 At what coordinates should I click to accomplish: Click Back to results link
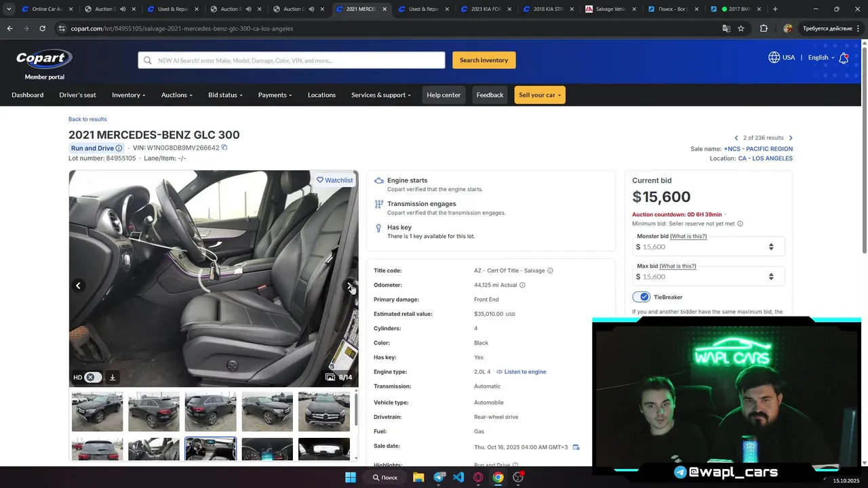click(x=87, y=119)
